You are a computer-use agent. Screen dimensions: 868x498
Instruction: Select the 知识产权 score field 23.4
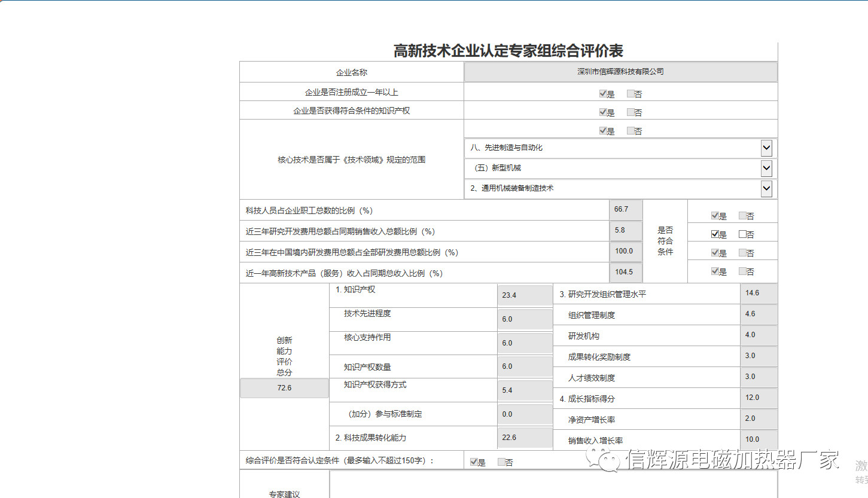click(525, 295)
